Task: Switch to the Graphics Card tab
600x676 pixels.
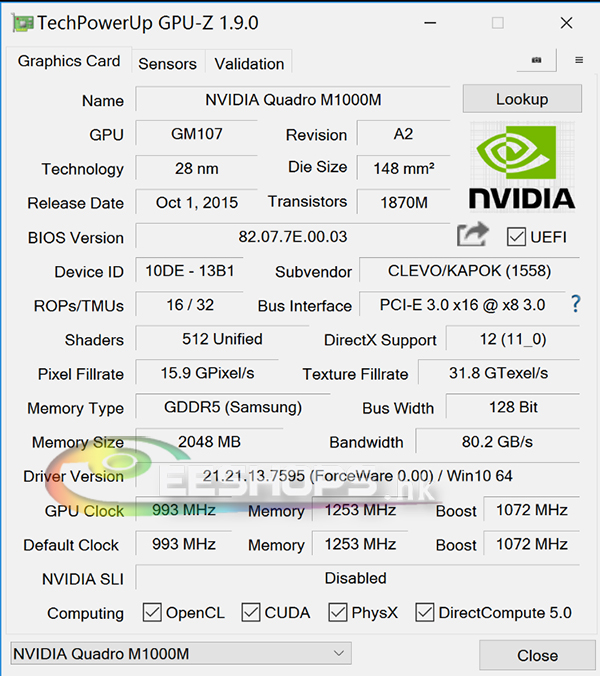Action: click(x=69, y=61)
